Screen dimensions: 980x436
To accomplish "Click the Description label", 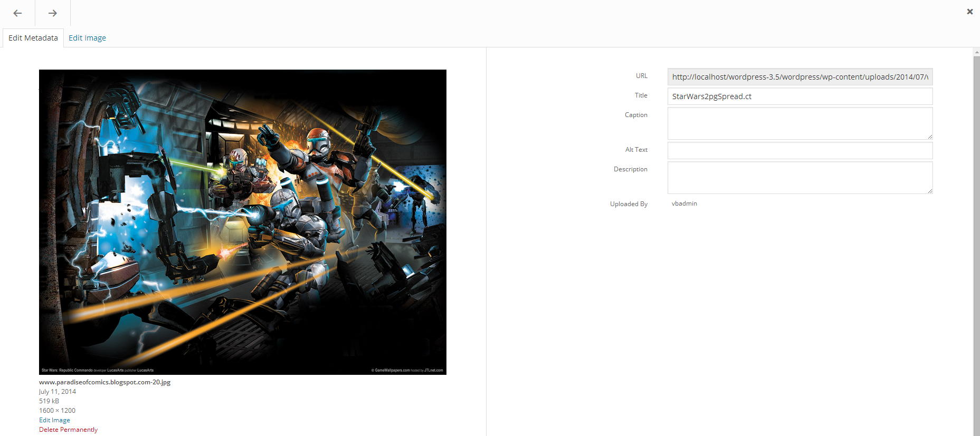I will (x=630, y=169).
